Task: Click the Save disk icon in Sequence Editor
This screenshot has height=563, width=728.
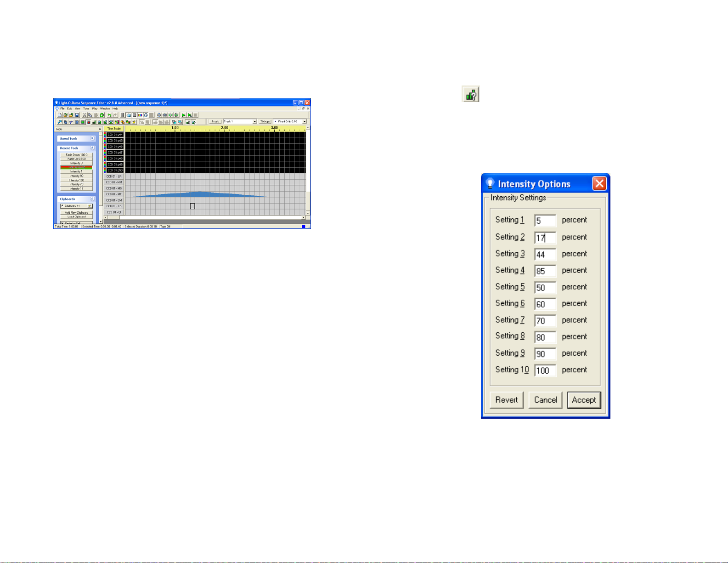Action: click(77, 115)
